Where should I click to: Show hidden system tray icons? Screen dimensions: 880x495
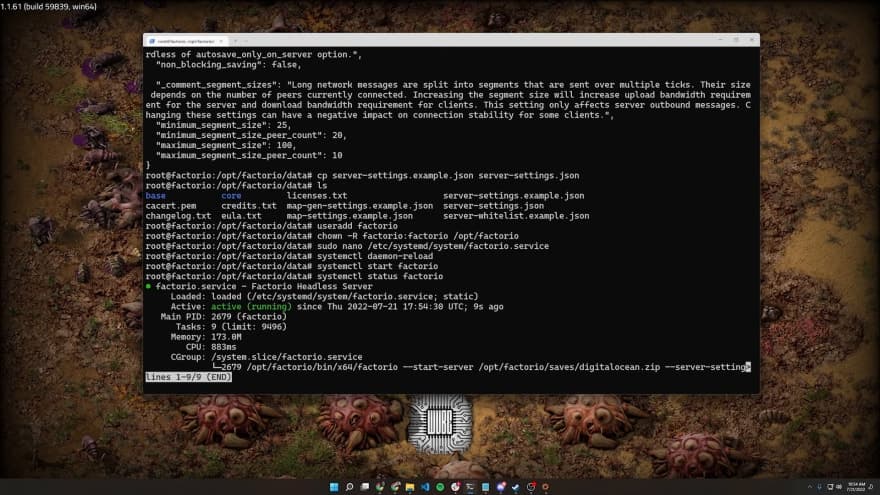click(x=810, y=487)
